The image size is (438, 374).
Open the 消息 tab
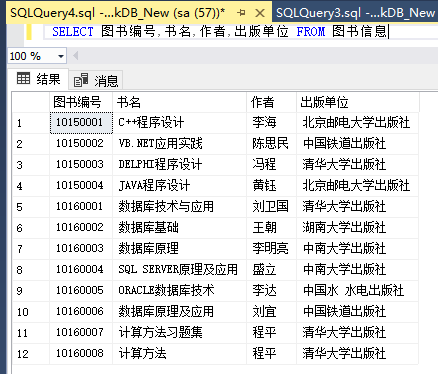(96, 80)
